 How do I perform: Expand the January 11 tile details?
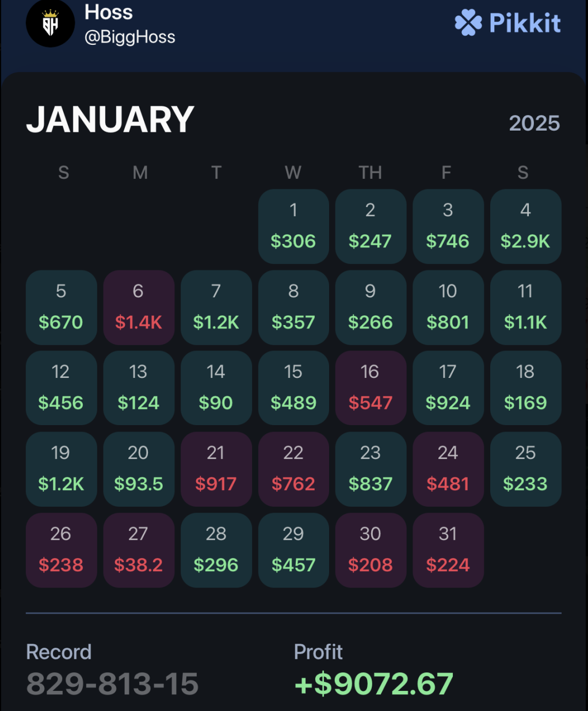click(525, 307)
